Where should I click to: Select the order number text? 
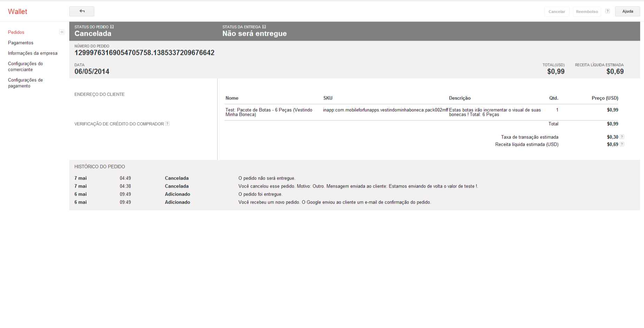[x=144, y=53]
